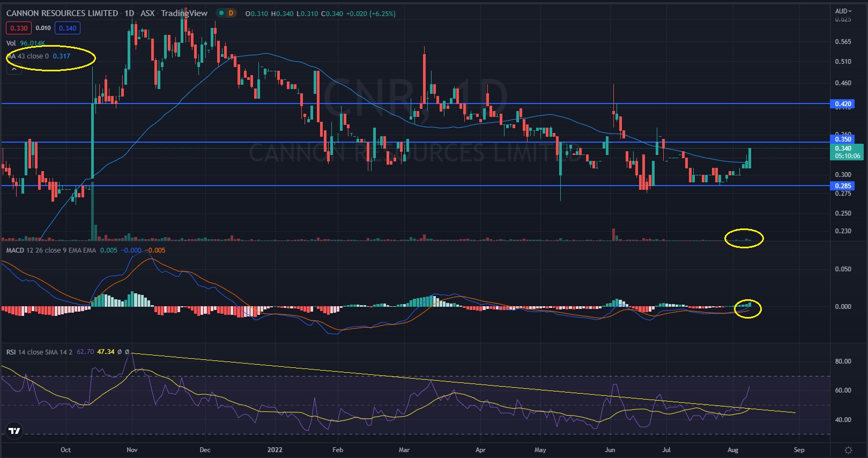Open the AUD currency dropdown
Viewport: 868px width, 458px height.
tap(843, 11)
